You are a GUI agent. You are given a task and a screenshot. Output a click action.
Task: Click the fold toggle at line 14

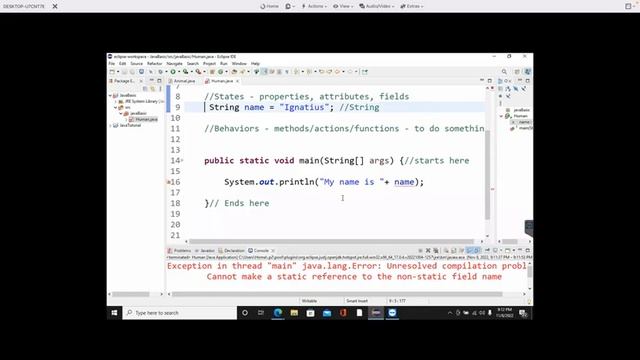(x=182, y=160)
